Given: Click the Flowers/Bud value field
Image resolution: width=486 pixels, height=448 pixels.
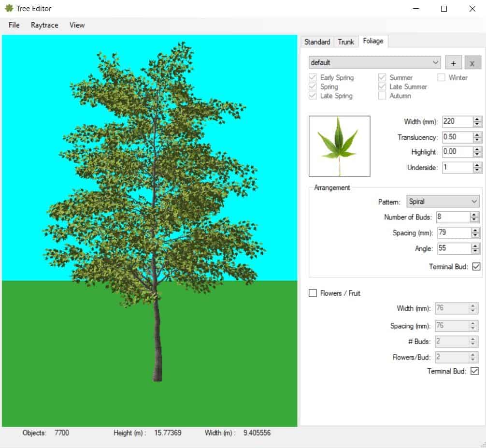Looking at the screenshot, I should (451, 357).
